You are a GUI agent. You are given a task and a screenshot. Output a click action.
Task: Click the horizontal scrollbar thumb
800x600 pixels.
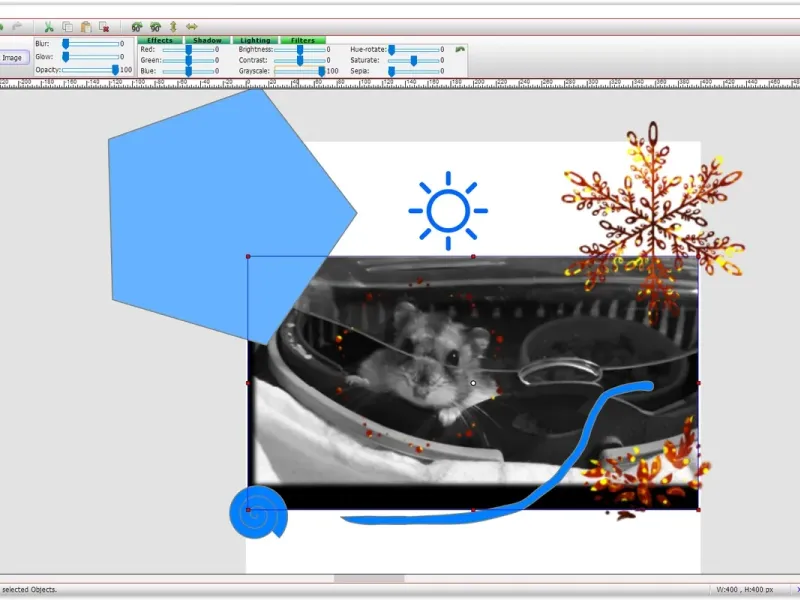click(x=369, y=579)
